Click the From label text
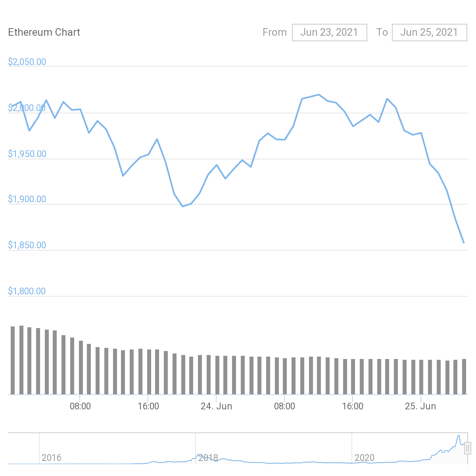 click(x=274, y=33)
